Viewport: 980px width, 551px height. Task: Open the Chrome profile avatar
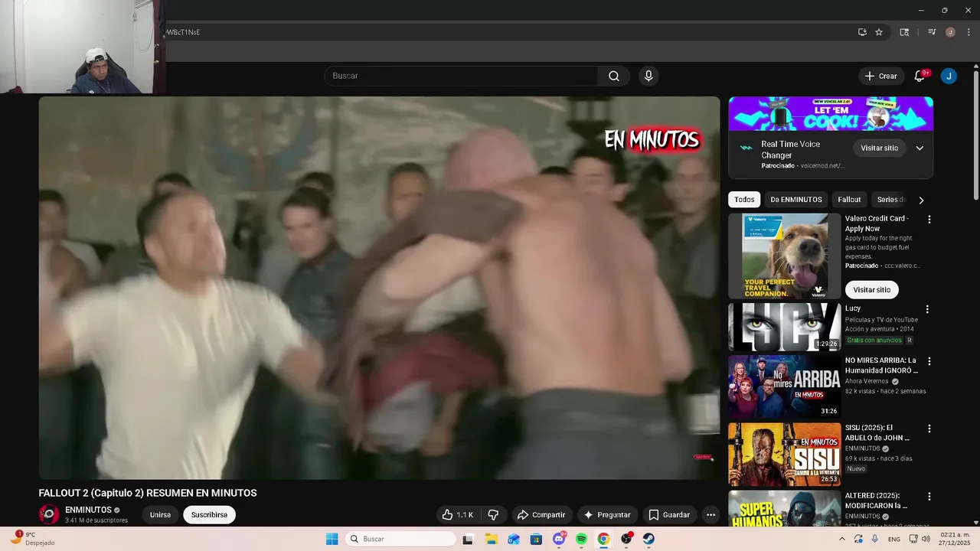(x=950, y=32)
